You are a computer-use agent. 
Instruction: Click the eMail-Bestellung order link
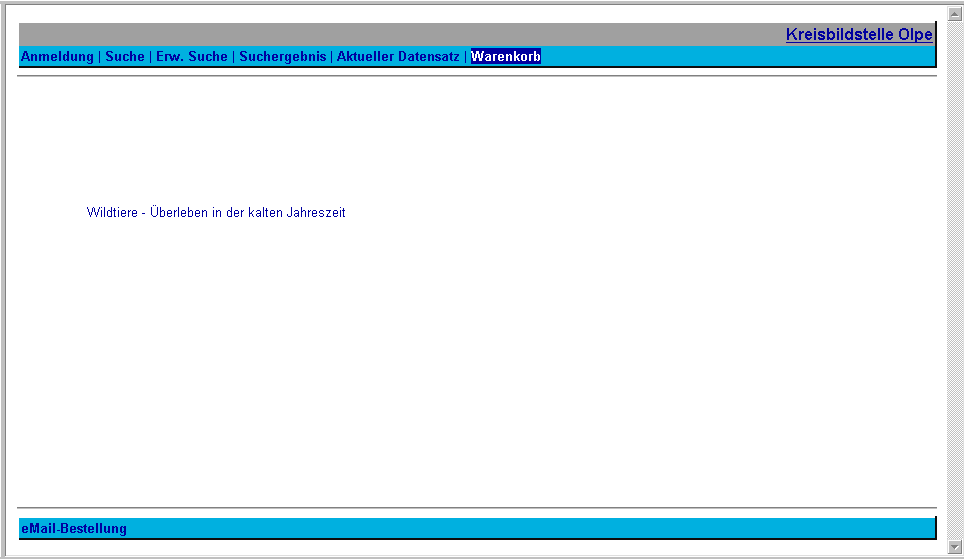click(x=74, y=528)
